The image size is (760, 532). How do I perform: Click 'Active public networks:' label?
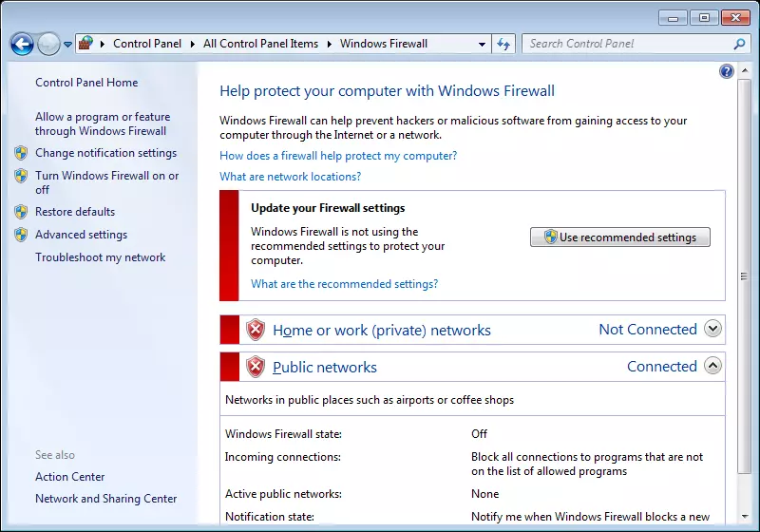tap(283, 494)
